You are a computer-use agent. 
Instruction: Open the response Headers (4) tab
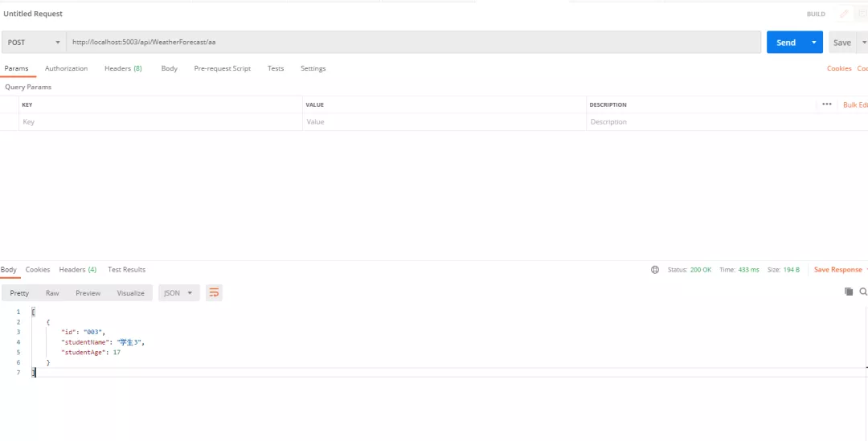(x=77, y=269)
